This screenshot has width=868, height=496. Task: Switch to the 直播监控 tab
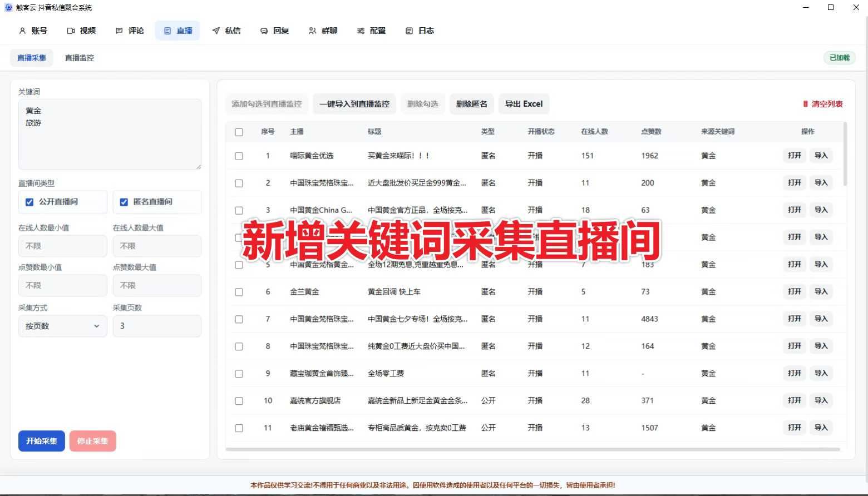coord(80,58)
